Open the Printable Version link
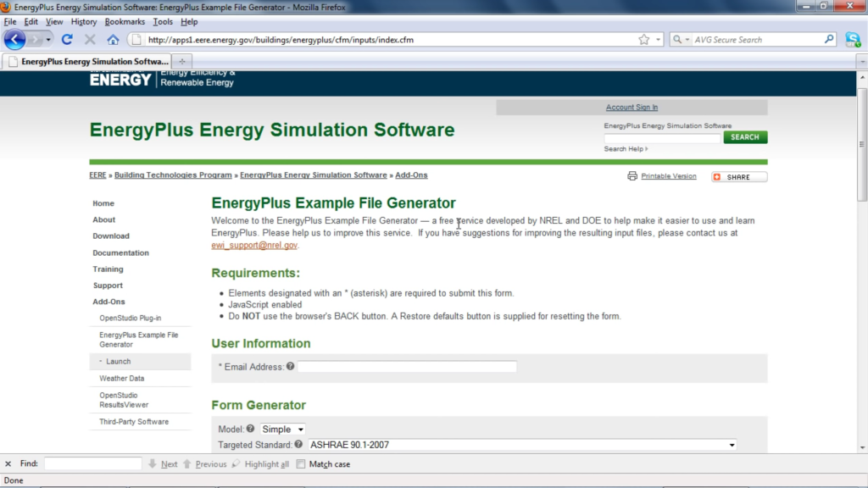The height and width of the screenshot is (488, 868). (669, 176)
